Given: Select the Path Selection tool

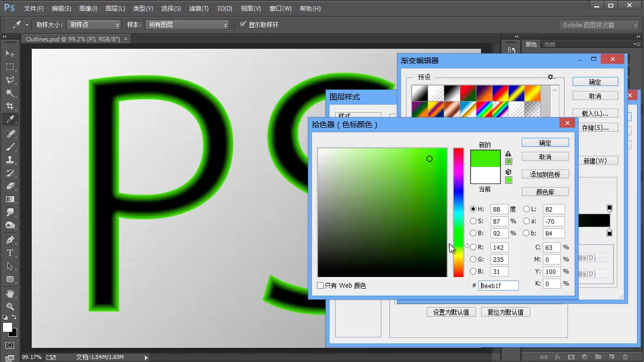Looking at the screenshot, I should 10,266.
